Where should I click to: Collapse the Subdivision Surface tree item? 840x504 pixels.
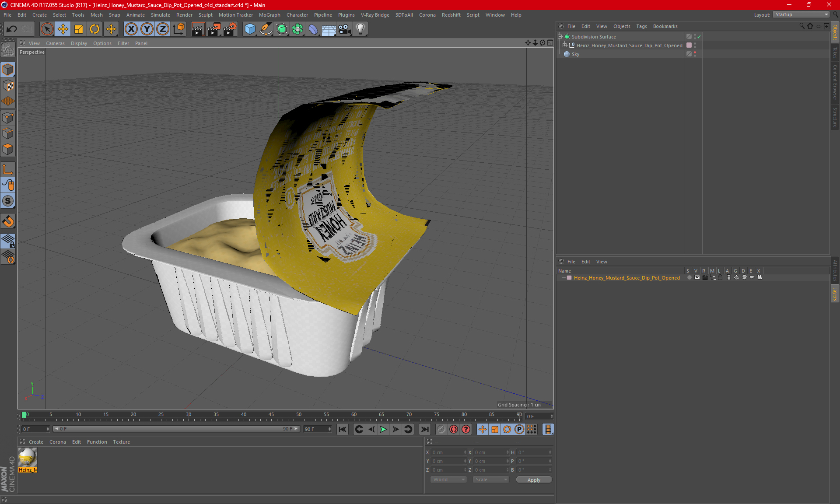(560, 37)
